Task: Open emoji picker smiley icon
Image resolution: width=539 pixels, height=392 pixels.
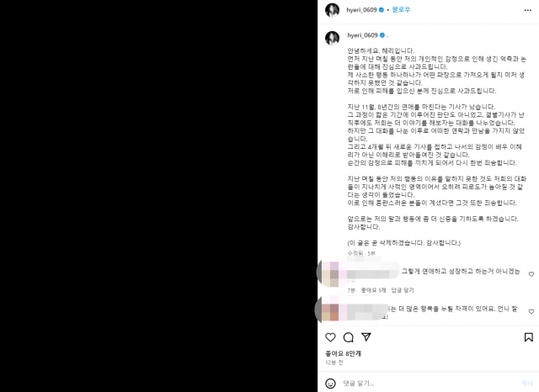Action: (x=330, y=383)
